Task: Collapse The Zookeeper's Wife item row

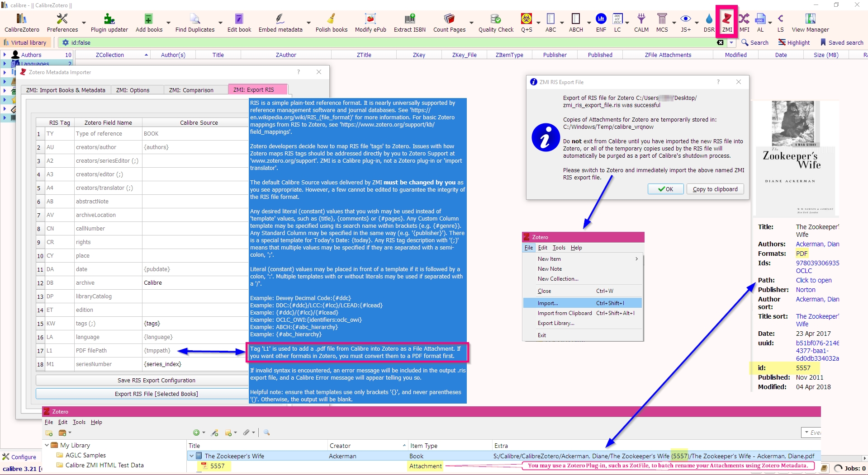Action: (x=191, y=456)
